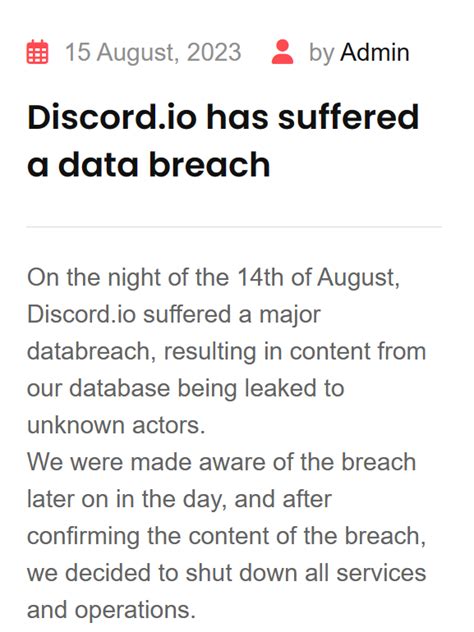The width and height of the screenshot is (474, 632).
Task: Click the phrase "unknown actors."
Action: click(116, 425)
